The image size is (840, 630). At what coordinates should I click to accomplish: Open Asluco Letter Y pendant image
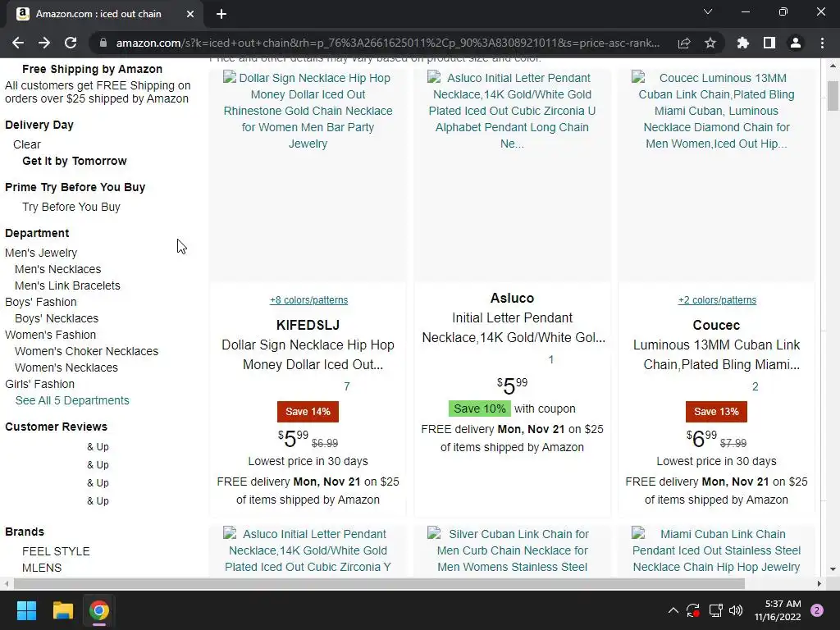point(308,550)
